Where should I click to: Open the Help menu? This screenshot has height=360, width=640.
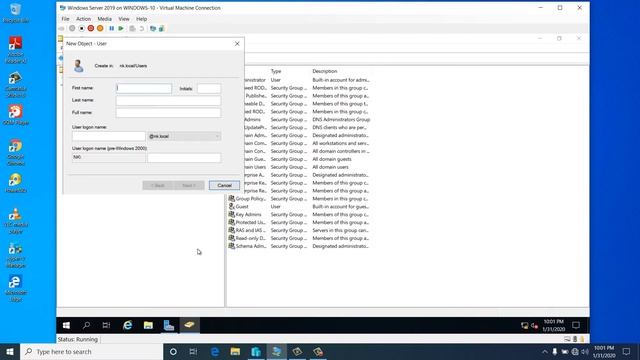click(x=142, y=19)
